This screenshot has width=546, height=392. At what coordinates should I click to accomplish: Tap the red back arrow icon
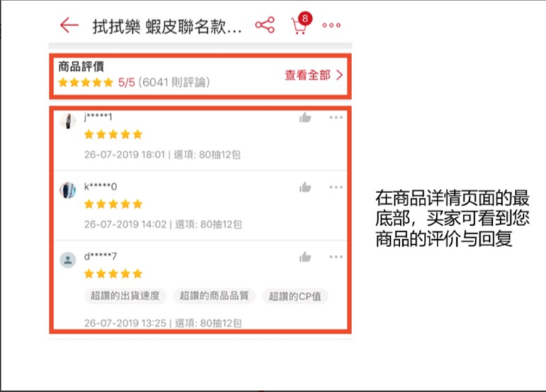pos(69,25)
